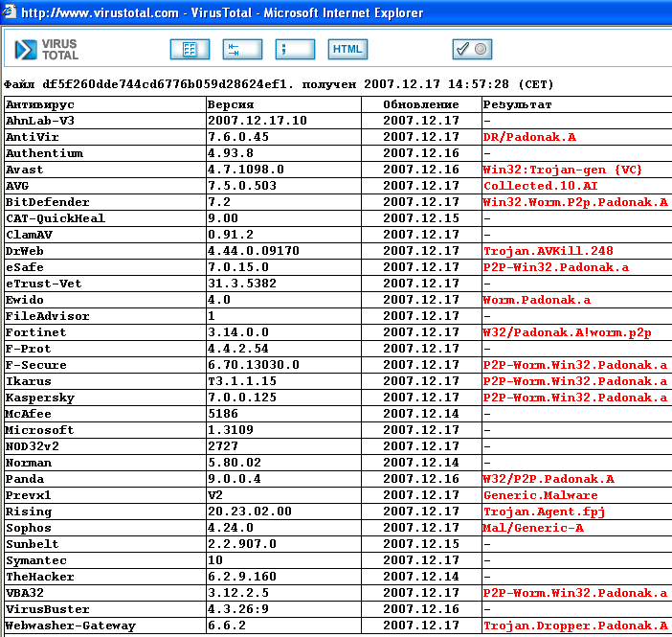
Task: Click the VirusTotal logo
Action: tap(47, 49)
